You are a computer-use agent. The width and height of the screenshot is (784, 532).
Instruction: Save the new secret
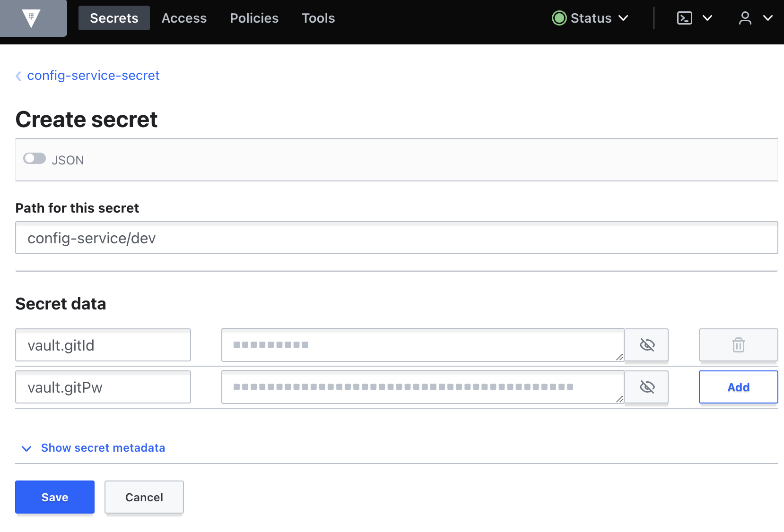[55, 497]
